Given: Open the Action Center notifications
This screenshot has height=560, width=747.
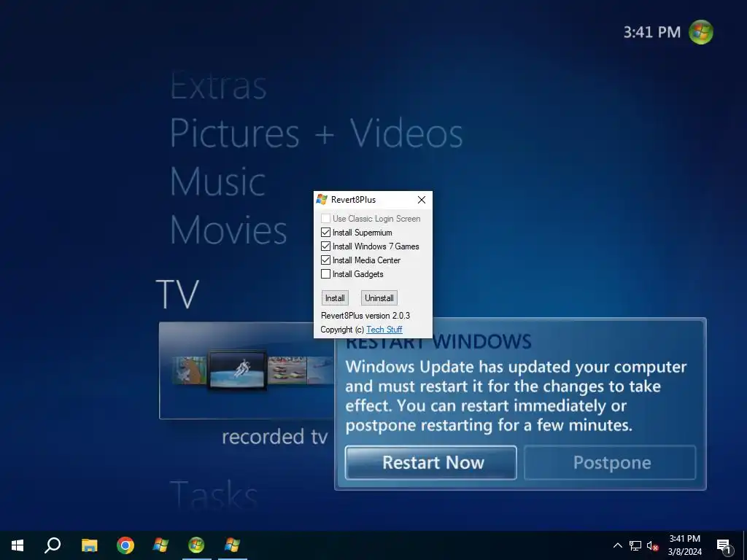Looking at the screenshot, I should pyautogui.click(x=724, y=547).
